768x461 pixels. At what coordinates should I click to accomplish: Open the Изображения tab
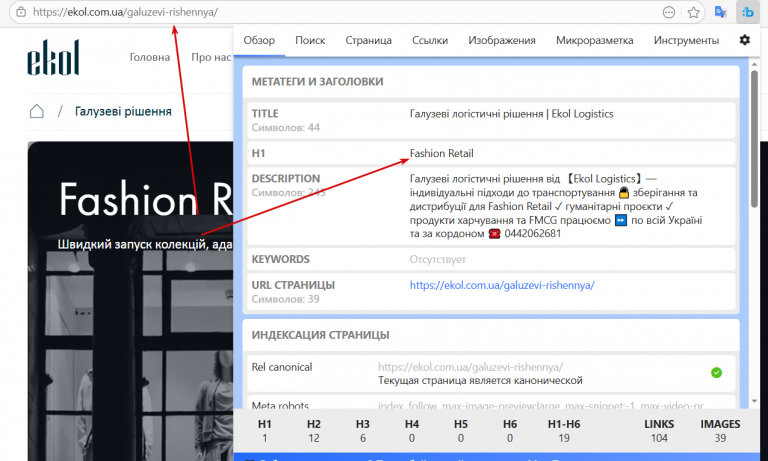click(502, 40)
